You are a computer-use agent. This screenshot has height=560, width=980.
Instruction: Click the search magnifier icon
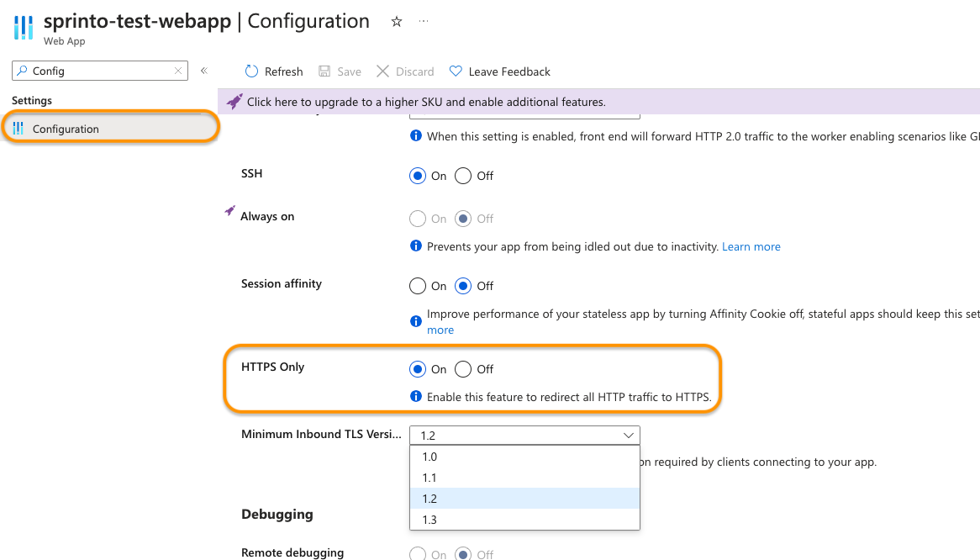point(22,71)
